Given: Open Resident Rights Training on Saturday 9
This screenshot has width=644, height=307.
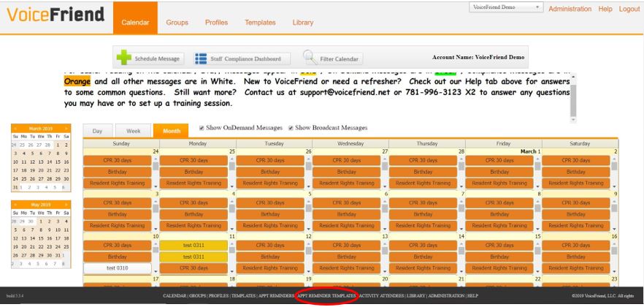Looking at the screenshot, I should click(576, 226).
